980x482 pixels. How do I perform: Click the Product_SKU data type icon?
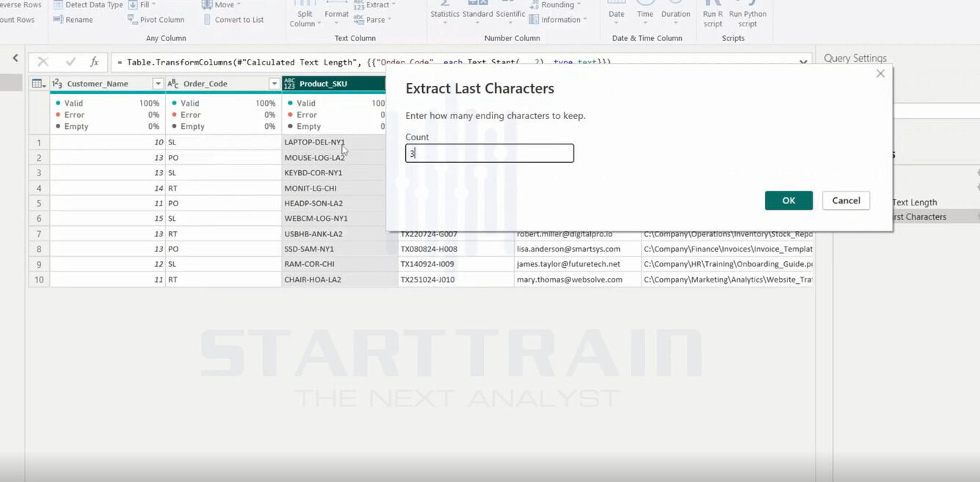tap(289, 84)
